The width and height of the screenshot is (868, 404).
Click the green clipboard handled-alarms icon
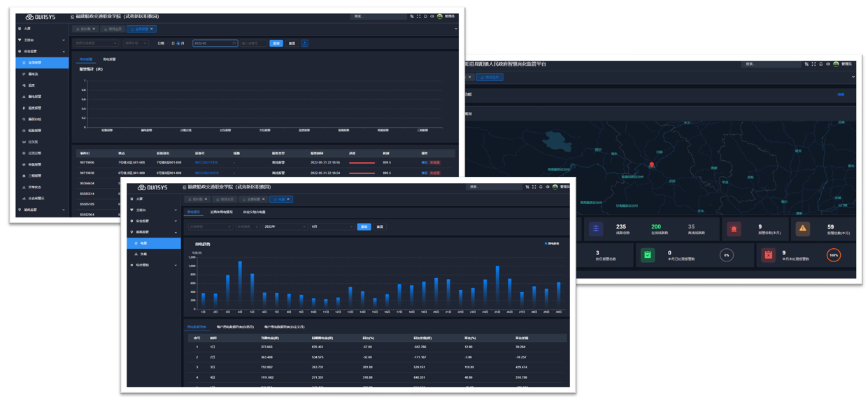648,255
